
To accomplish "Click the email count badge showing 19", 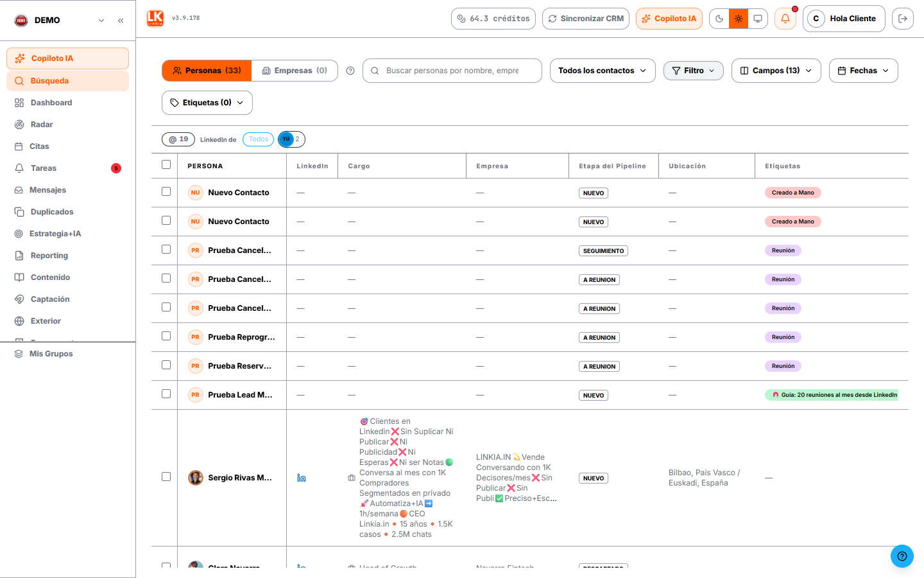I will (178, 139).
